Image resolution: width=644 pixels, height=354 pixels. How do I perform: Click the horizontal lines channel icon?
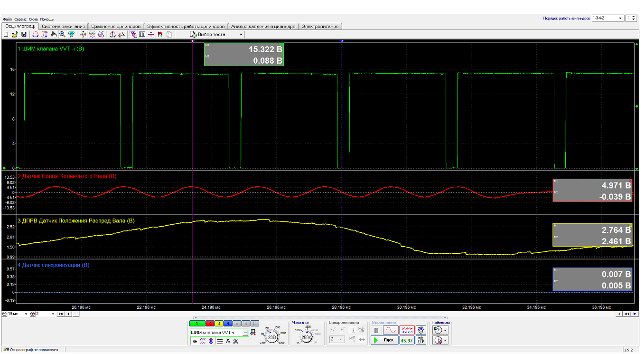click(x=220, y=341)
